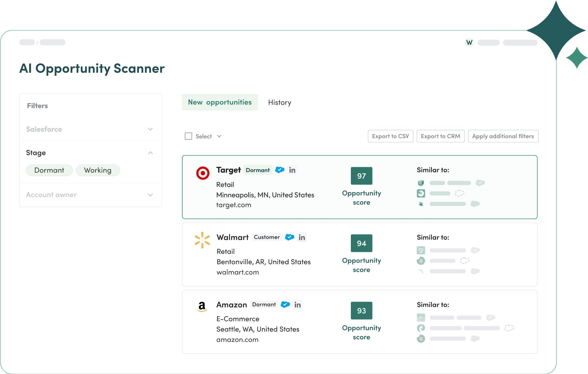Click Export to CSV button
Image resolution: width=588 pixels, height=374 pixels.
tap(390, 136)
